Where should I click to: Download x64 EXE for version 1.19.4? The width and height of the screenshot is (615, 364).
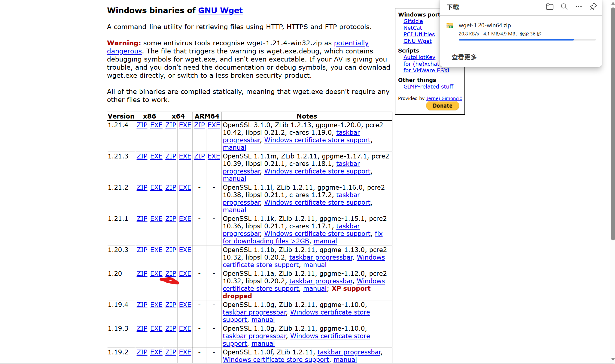click(x=185, y=305)
